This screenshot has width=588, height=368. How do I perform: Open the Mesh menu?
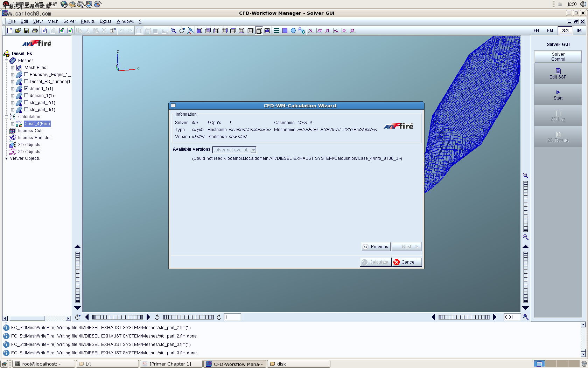[53, 21]
